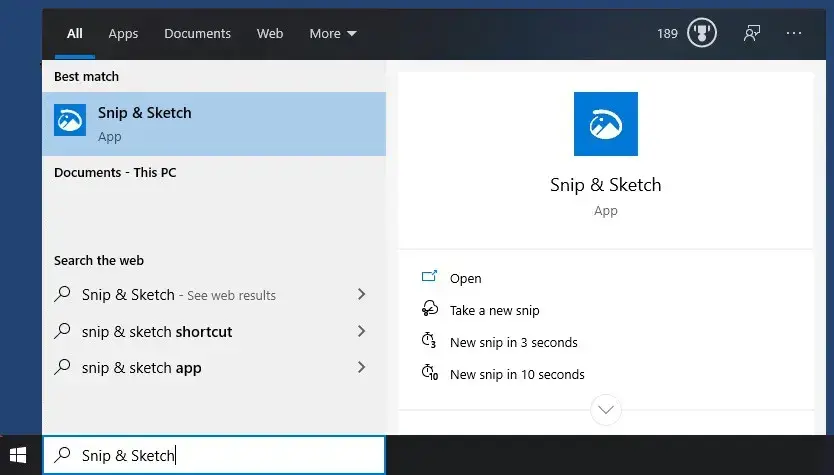The height and width of the screenshot is (475, 834).
Task: Open the More filters dropdown
Action: click(333, 34)
